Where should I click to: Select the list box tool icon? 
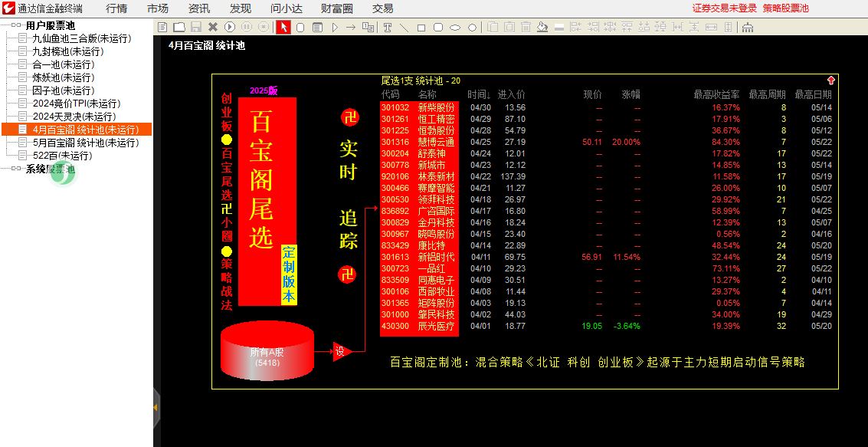[317, 27]
